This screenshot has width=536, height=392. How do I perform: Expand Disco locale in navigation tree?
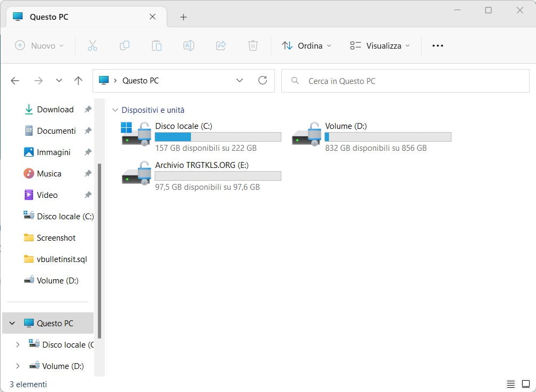[18, 344]
